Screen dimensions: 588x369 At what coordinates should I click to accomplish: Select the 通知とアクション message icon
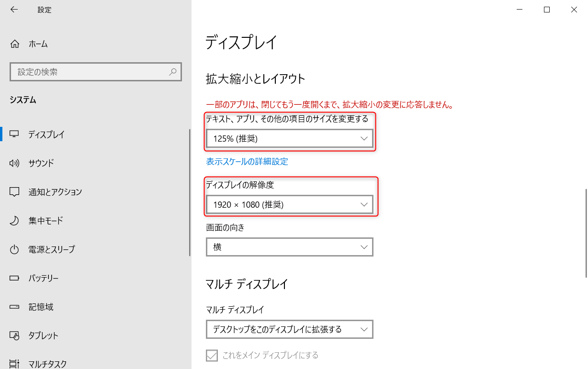pos(14,192)
